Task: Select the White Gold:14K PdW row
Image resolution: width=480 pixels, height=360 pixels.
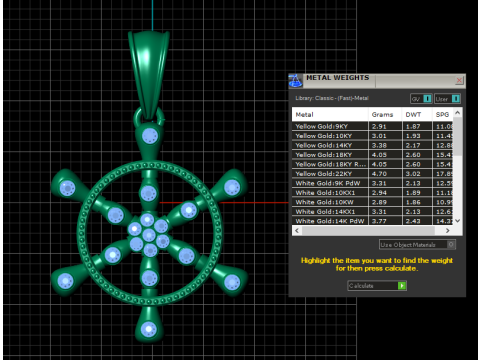Action: tap(373, 221)
